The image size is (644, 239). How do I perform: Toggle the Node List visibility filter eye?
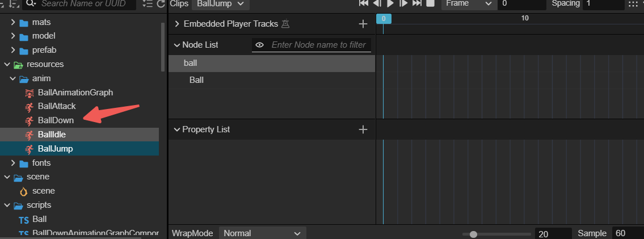point(260,45)
